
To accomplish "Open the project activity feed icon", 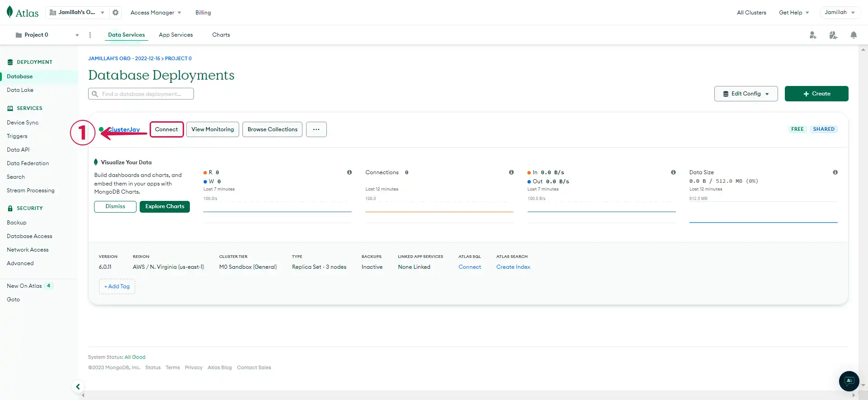I will pyautogui.click(x=833, y=35).
